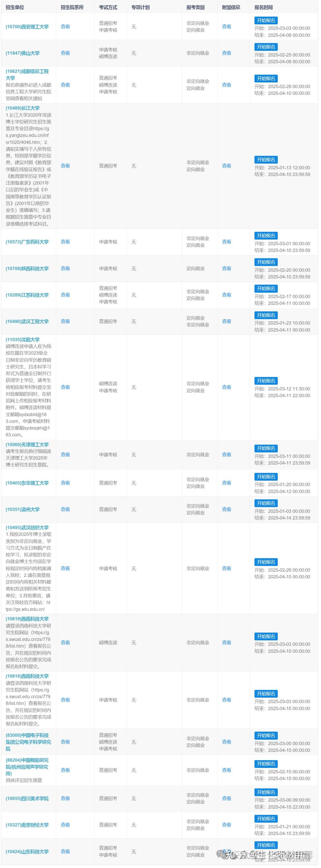Open the (83000)中国电子科技集团公司电子科学研究院 link

click(x=28, y=742)
